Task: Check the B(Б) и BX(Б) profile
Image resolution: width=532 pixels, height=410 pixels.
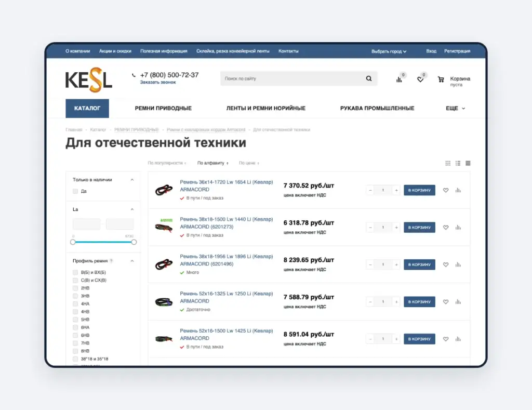Action: (x=75, y=272)
